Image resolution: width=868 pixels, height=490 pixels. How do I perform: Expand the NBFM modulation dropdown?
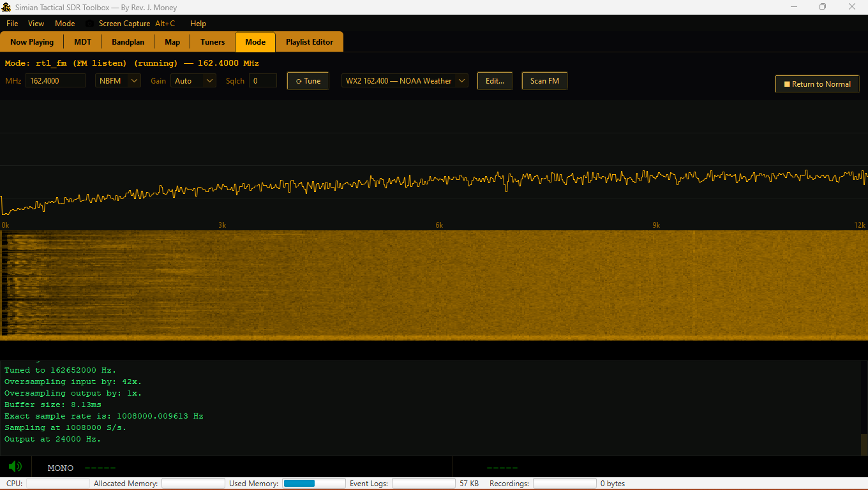(x=118, y=81)
